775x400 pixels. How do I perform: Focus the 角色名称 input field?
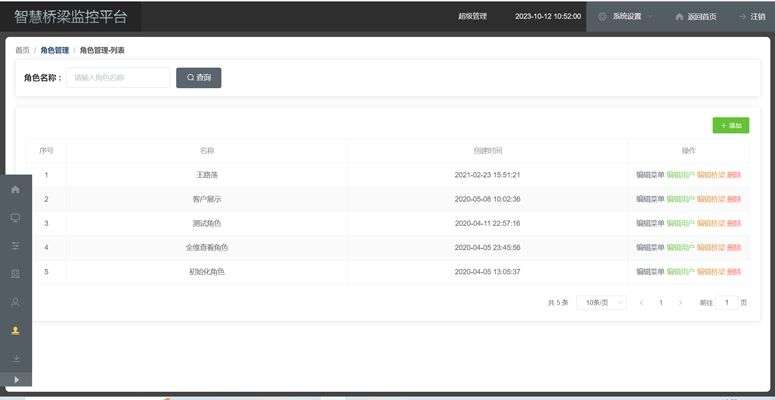pyautogui.click(x=118, y=78)
